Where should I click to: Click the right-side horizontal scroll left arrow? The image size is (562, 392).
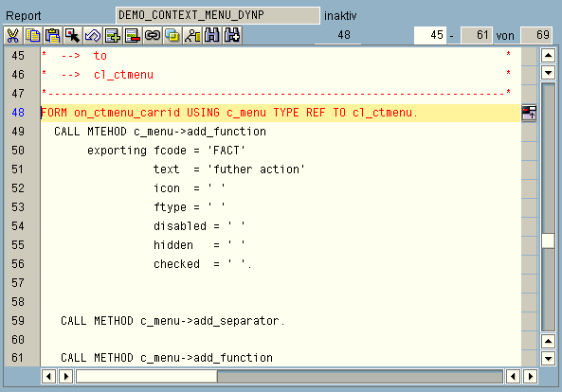[x=514, y=377]
